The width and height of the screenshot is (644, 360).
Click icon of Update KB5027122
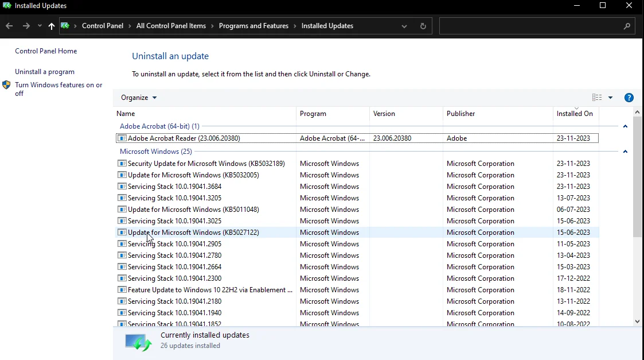[x=122, y=233]
